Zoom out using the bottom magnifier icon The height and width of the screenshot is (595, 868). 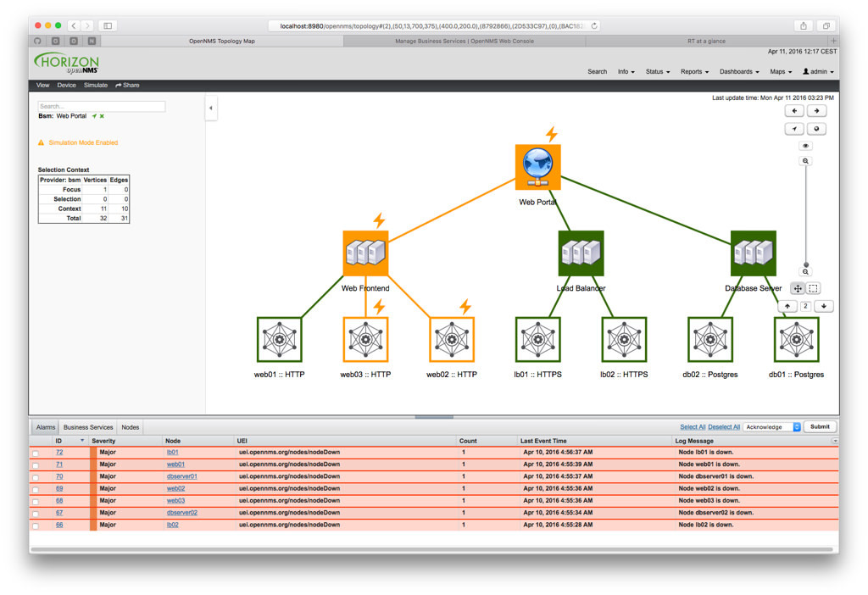coord(805,272)
